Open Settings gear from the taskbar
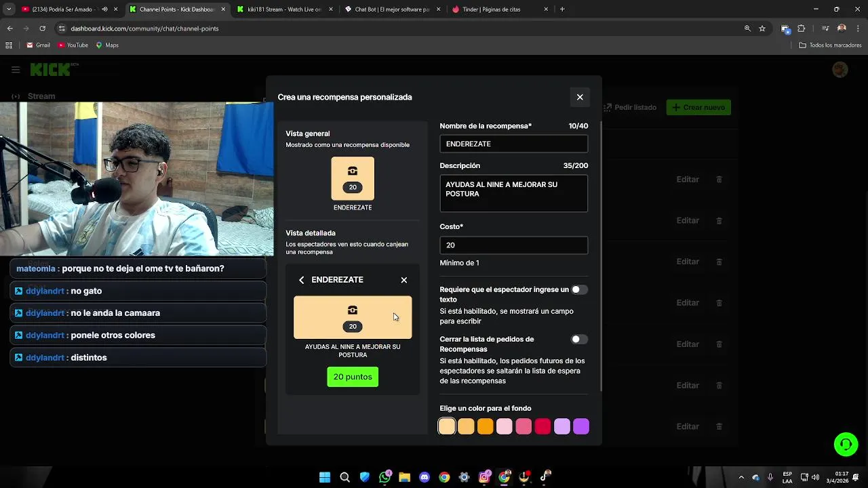The height and width of the screenshot is (488, 868). tap(465, 477)
